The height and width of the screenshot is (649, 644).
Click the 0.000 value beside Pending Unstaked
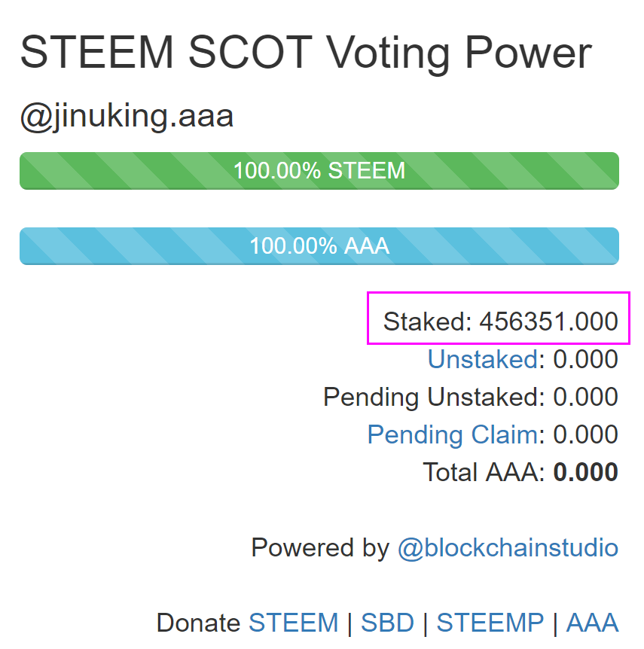[585, 398]
